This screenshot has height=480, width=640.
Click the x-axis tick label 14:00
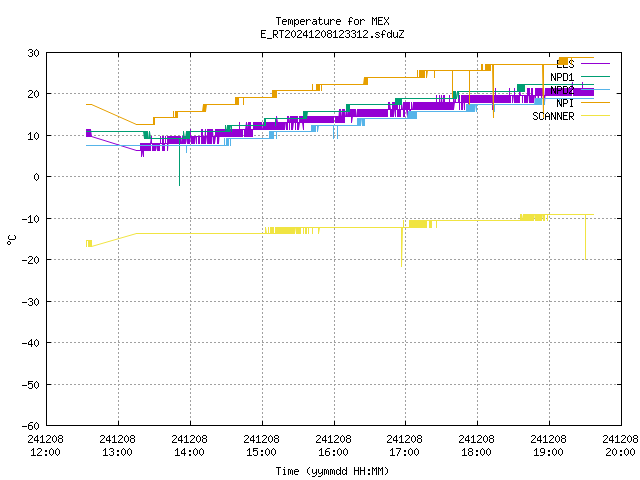[189, 452]
